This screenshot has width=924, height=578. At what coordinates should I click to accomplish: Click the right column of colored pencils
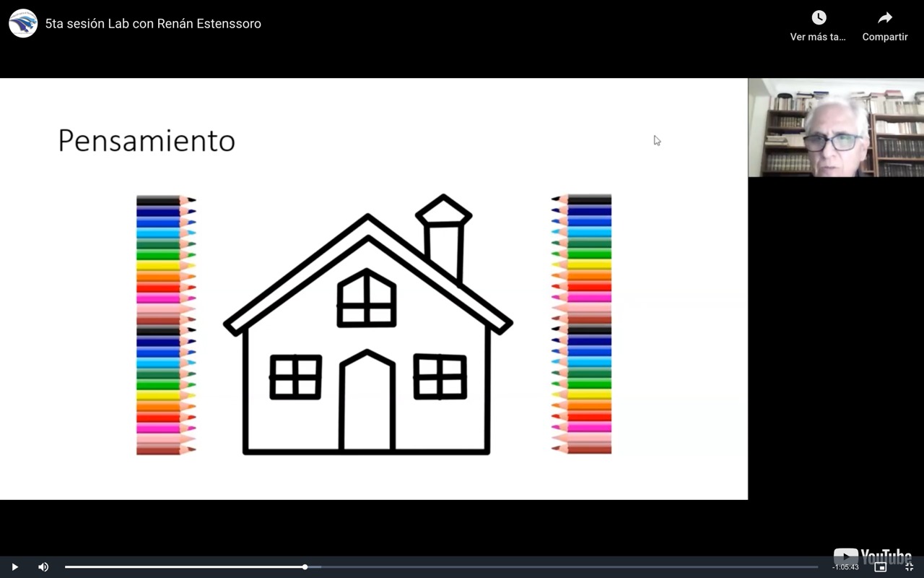(x=582, y=325)
